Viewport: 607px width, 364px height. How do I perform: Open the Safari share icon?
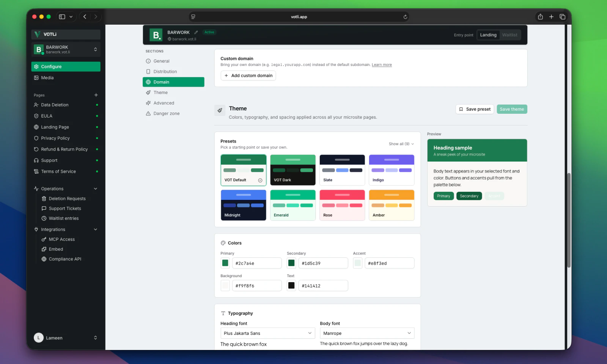click(x=540, y=17)
